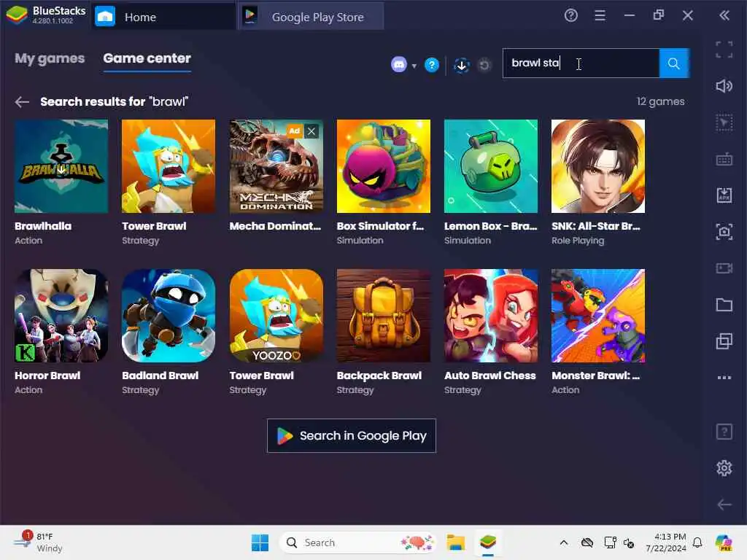This screenshot has height=560, width=747.
Task: Open Auto Brawl Chess thumbnail
Action: coord(491,315)
